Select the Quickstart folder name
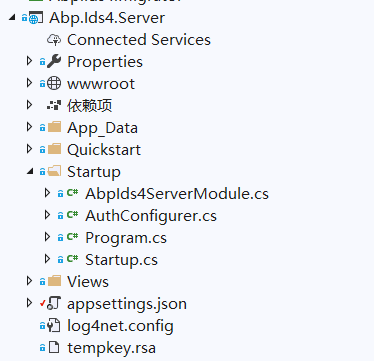Screen dimensions: 374x361 coord(104,150)
